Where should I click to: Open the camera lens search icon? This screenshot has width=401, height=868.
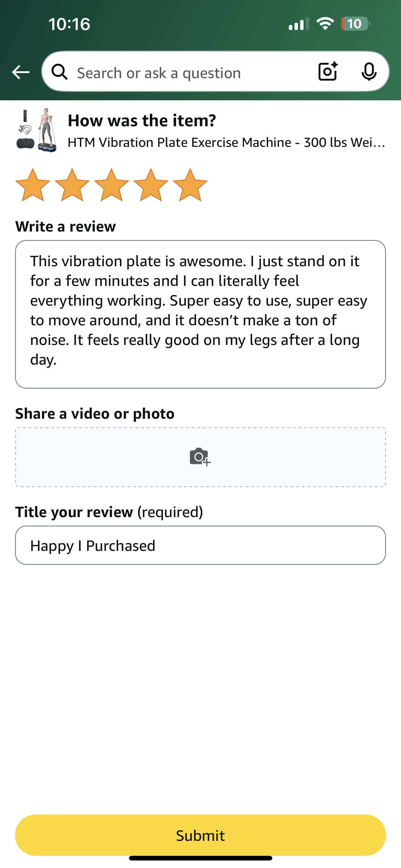tap(328, 72)
